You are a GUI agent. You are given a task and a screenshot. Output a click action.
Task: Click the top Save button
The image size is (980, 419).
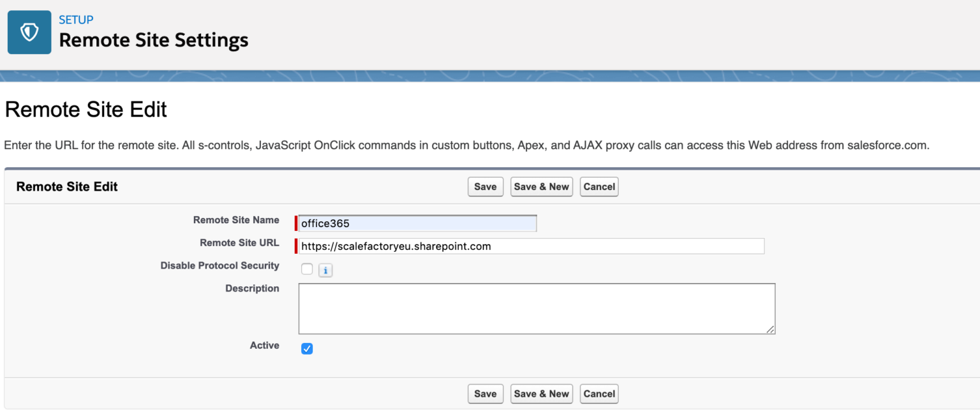pos(485,187)
